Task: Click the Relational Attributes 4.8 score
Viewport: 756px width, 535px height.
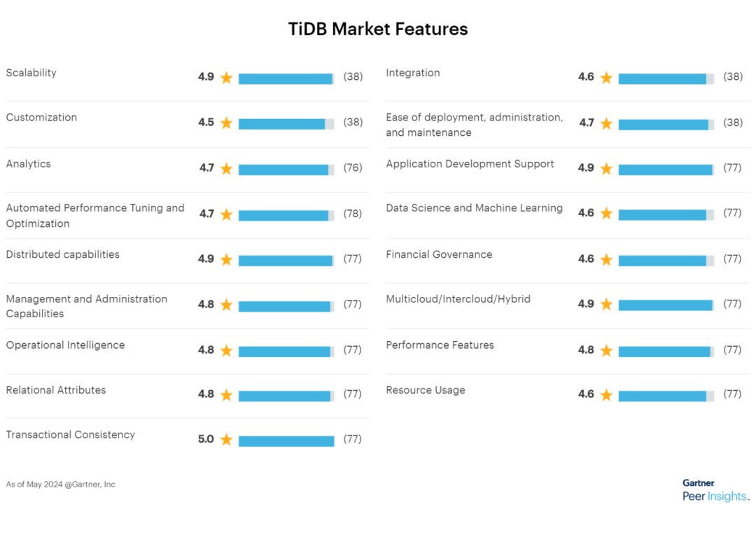Action: (206, 394)
